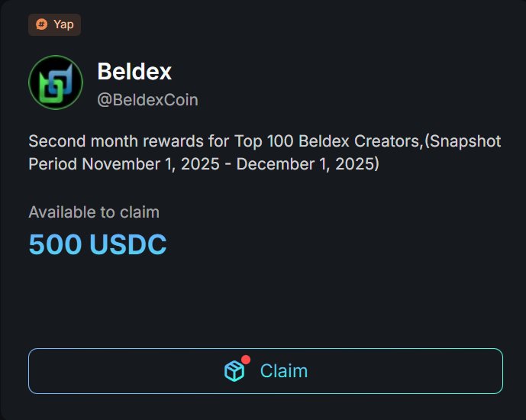Viewport: 526px width, 420px height.
Task: Open the Beldex logo avatar
Action: [56, 82]
